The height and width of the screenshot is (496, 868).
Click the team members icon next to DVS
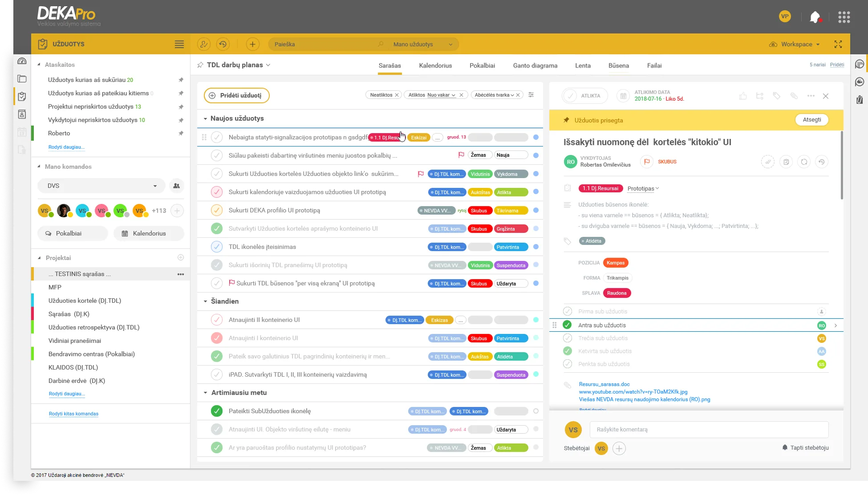[x=177, y=186]
